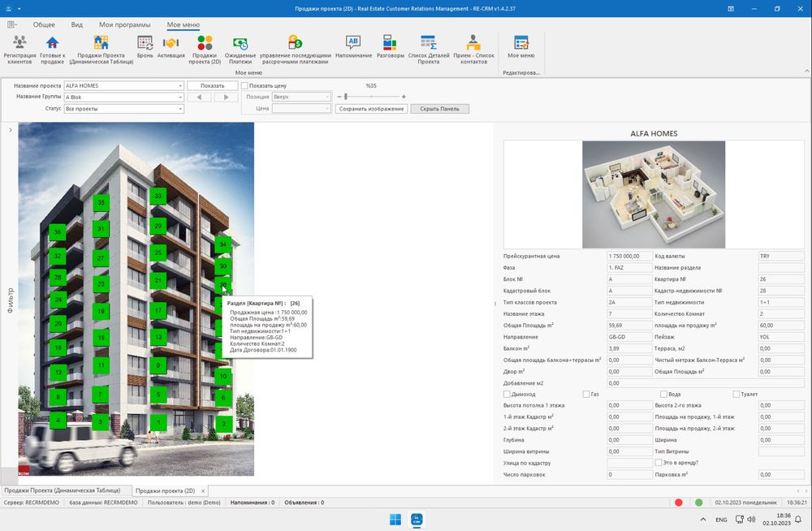Click the Сохранить изображение button

click(371, 108)
